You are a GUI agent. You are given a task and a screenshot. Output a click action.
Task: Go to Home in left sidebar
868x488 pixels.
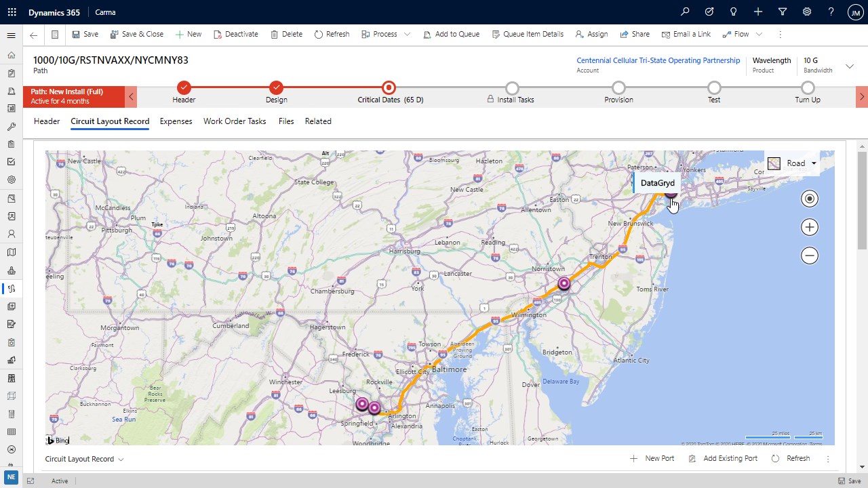[x=11, y=56]
